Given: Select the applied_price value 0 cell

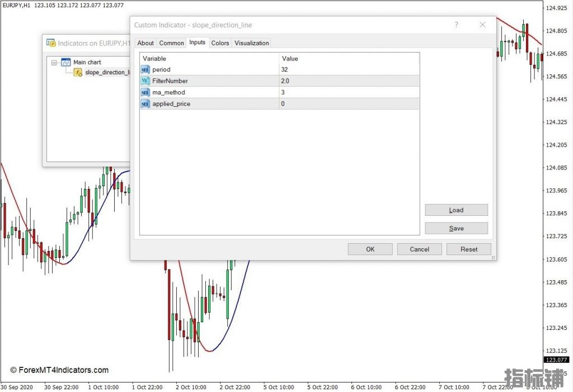Looking at the screenshot, I should pos(349,104).
